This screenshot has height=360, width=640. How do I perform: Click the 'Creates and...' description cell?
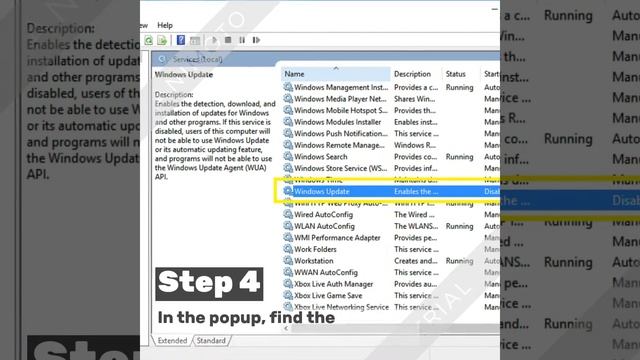click(x=416, y=261)
